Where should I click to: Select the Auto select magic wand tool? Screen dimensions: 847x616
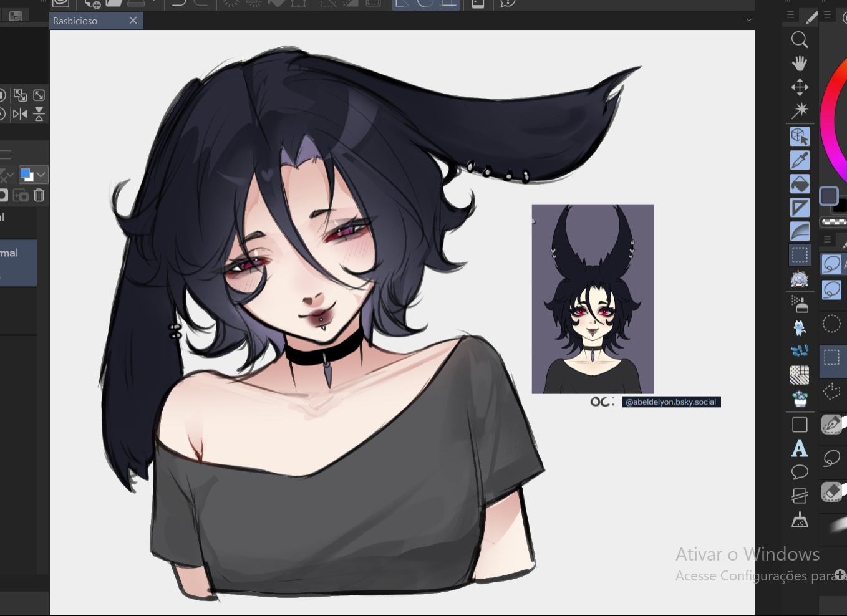[800, 111]
